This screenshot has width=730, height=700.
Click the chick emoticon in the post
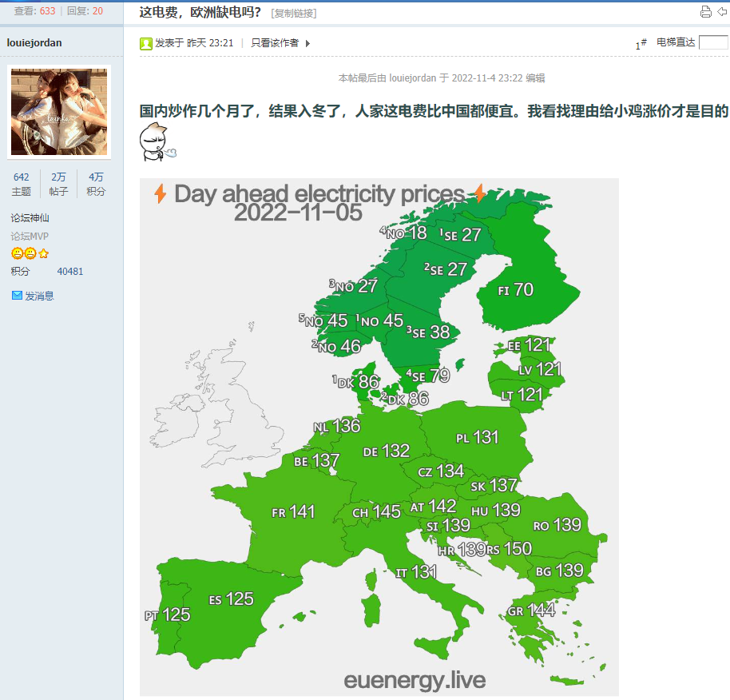158,145
